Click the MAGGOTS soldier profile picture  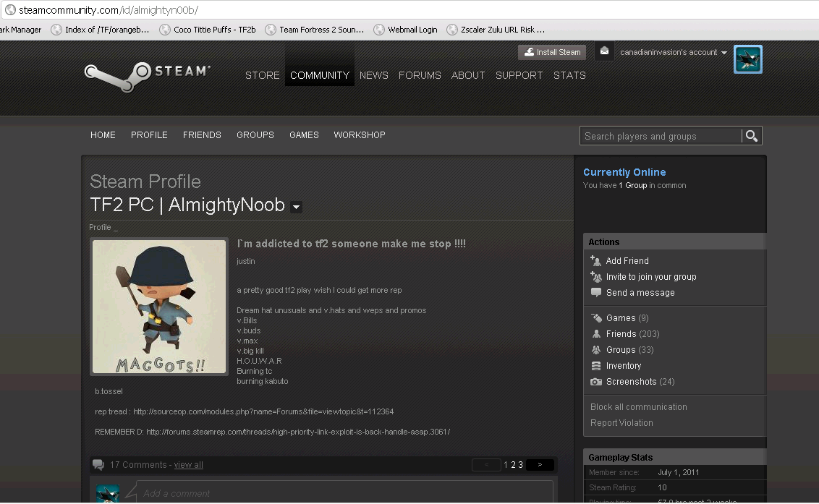[x=159, y=307]
